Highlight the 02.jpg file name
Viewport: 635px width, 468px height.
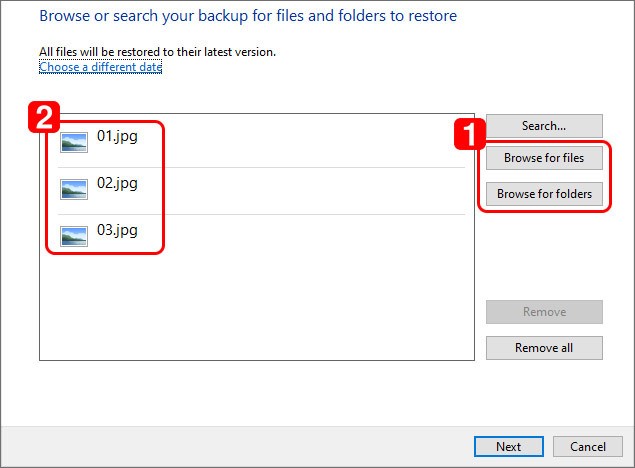click(x=117, y=183)
